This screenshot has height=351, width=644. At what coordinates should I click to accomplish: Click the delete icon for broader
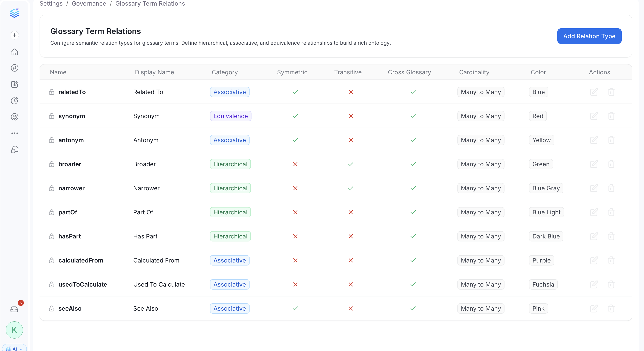click(611, 164)
